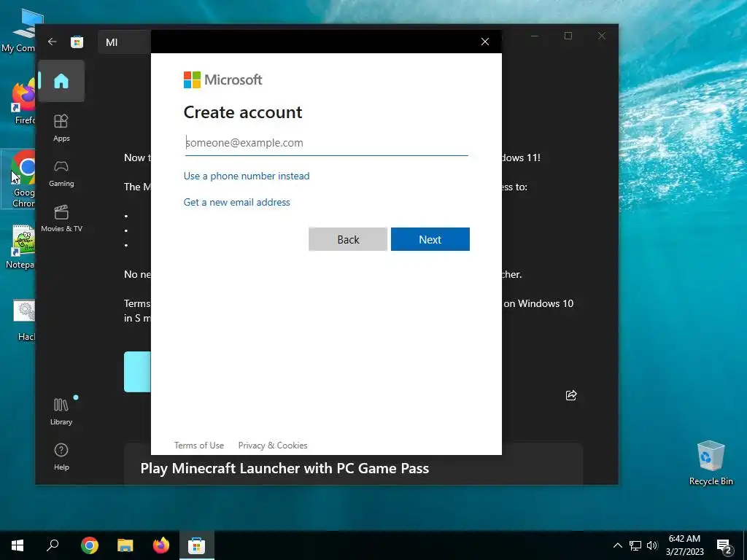The height and width of the screenshot is (560, 747).
Task: Select the Notepad++ desktop shortcut
Action: (20, 246)
